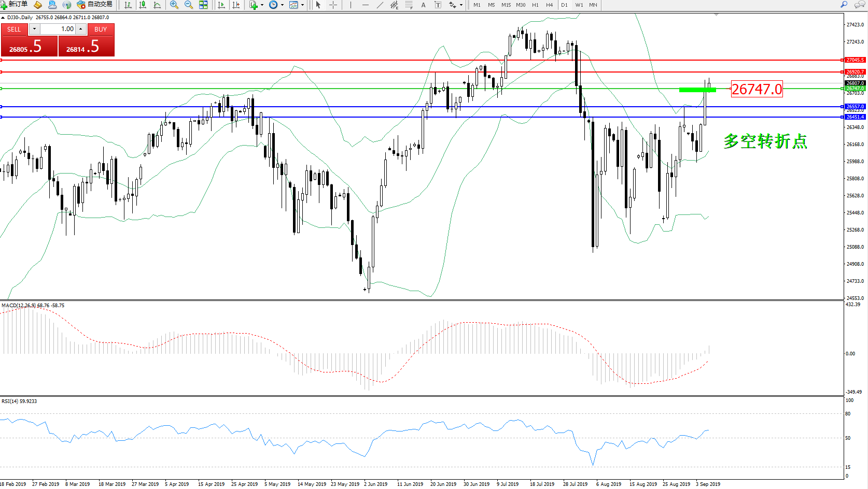
Task: Switch to the H4 timeframe
Action: (549, 5)
